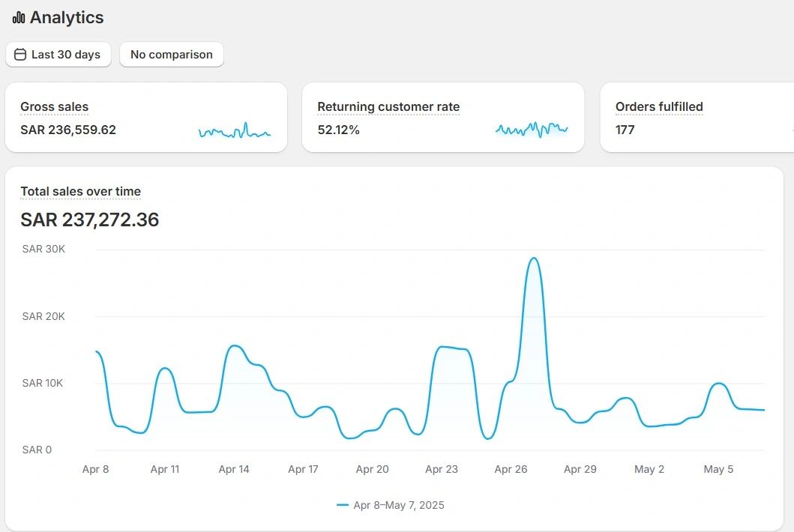Click the Total sales over time title
794x532 pixels.
point(80,192)
